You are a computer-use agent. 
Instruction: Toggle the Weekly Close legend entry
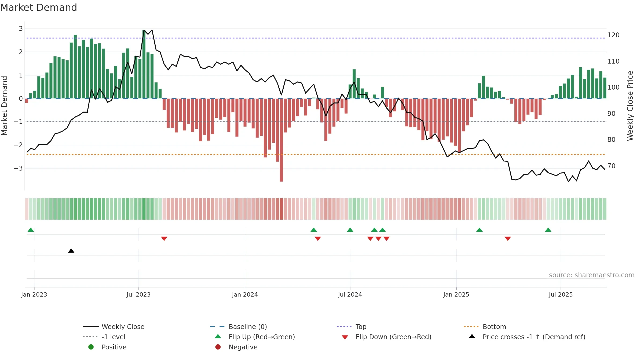(114, 327)
